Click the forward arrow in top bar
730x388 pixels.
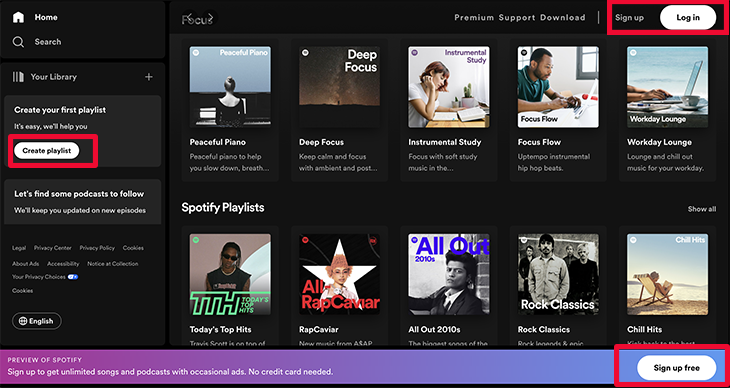pos(210,18)
